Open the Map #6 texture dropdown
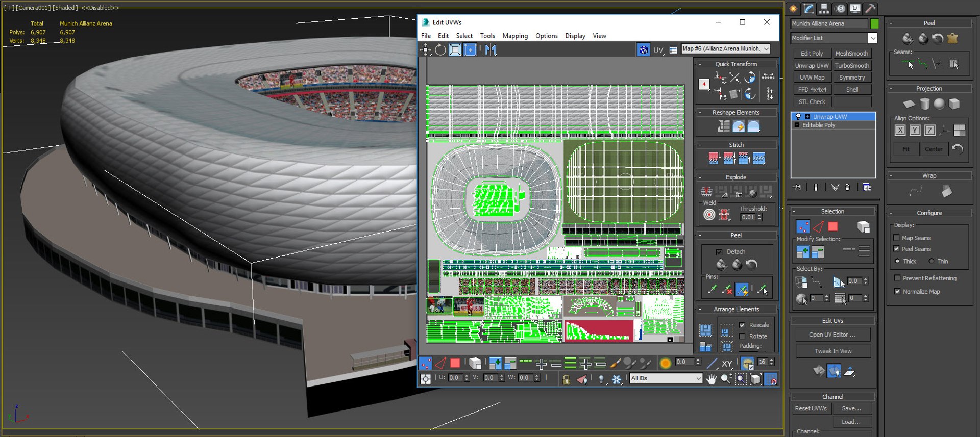 tap(726, 49)
